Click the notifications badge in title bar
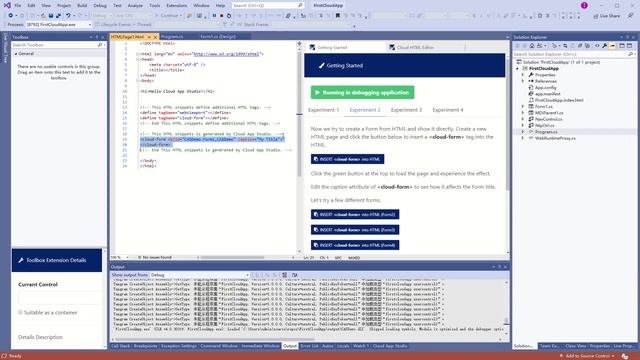The image size is (640, 360). click(584, 5)
